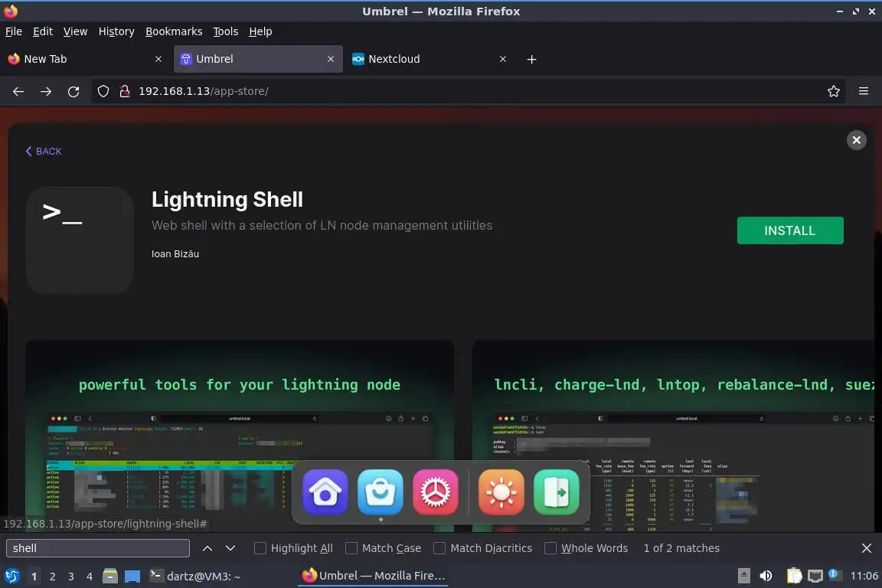Switch to the New Tab tab
Screen dimensions: 882x588
pos(84,59)
